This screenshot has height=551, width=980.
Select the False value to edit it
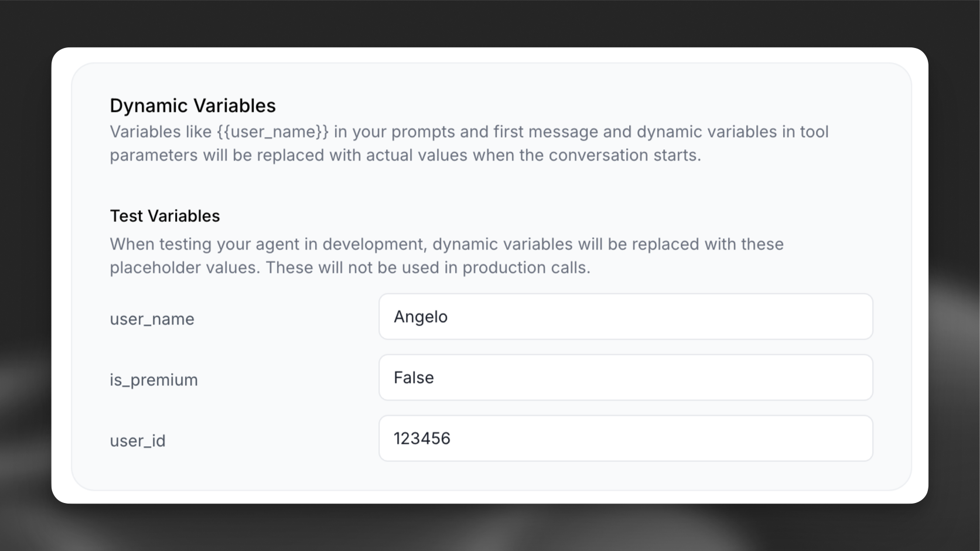point(412,378)
